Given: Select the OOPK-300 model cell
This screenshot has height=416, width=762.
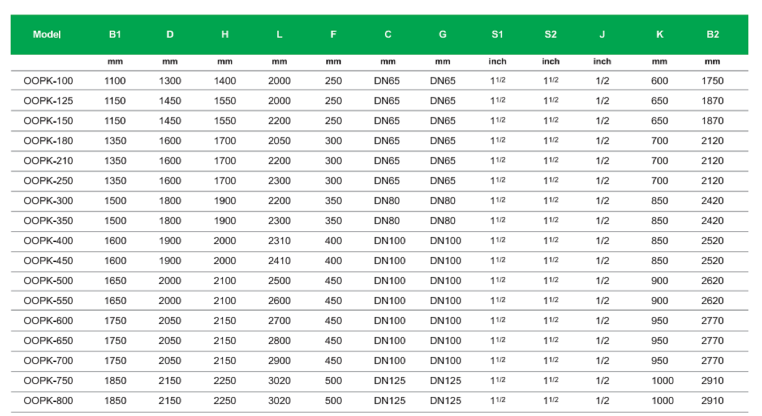Looking at the screenshot, I should coord(48,201).
